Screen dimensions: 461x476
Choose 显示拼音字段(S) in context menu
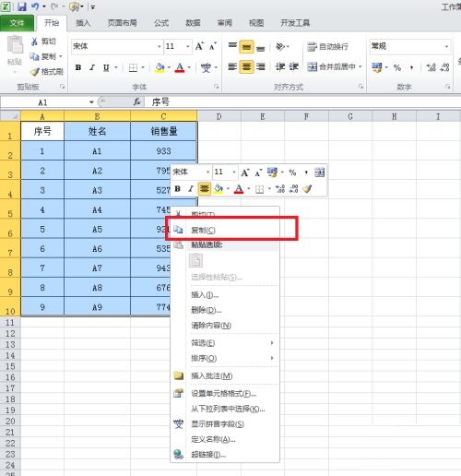[x=226, y=424]
